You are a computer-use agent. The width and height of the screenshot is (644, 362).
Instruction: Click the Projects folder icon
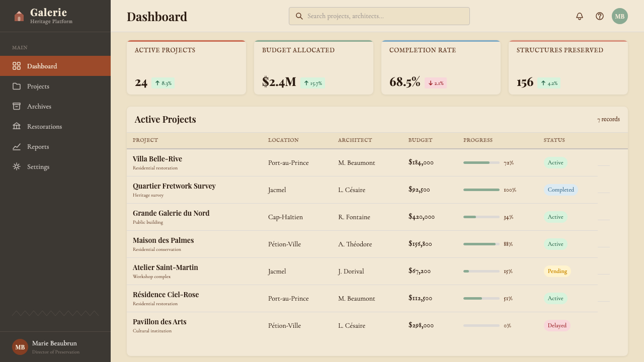[x=17, y=86]
